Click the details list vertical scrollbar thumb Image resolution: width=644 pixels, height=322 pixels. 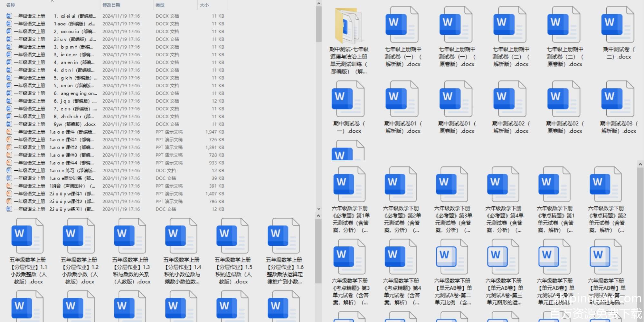coord(318,24)
